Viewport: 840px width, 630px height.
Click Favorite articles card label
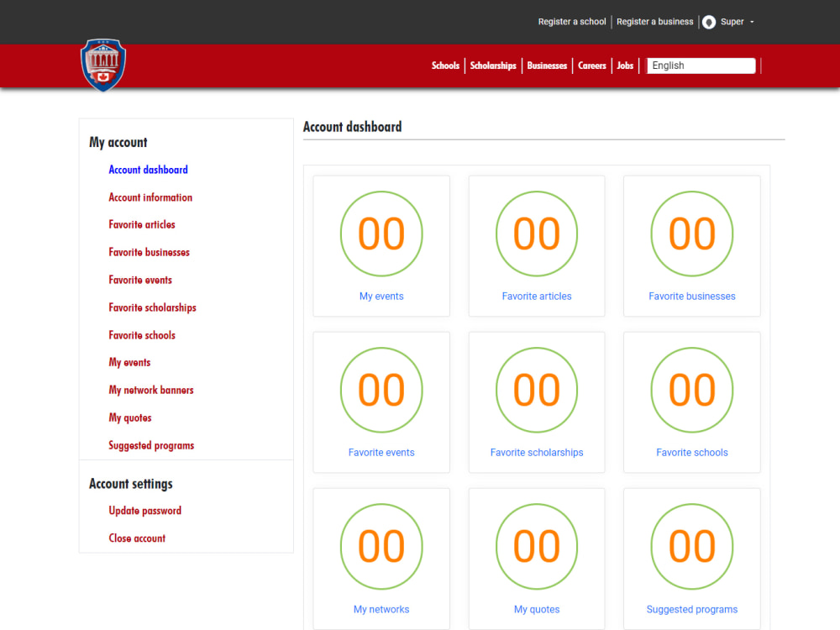537,297
